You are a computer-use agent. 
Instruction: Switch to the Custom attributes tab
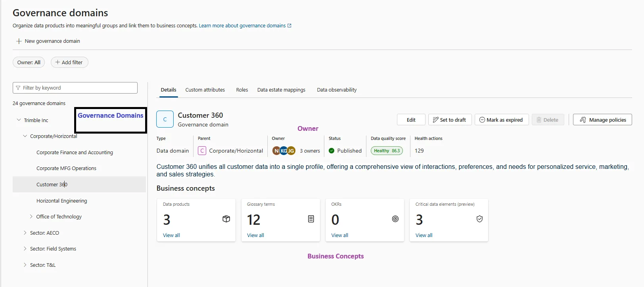pos(205,90)
